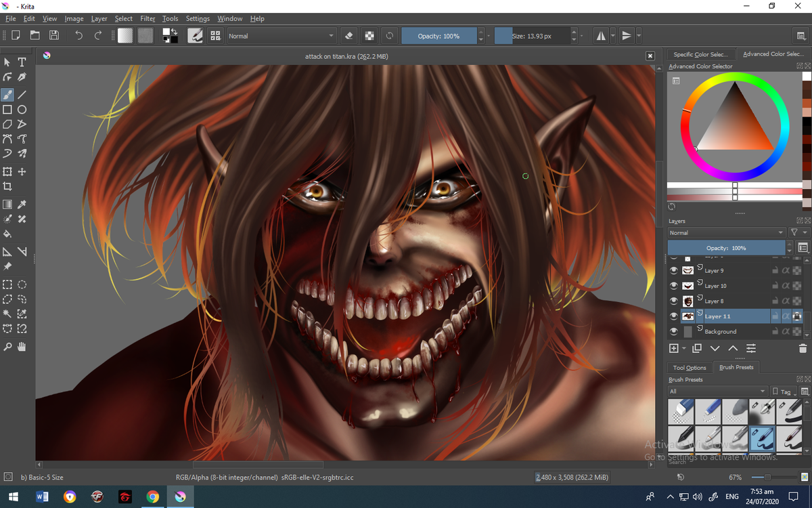Screen dimensions: 812x508
Task: Select the Zoom tool
Action: [x=7, y=347]
